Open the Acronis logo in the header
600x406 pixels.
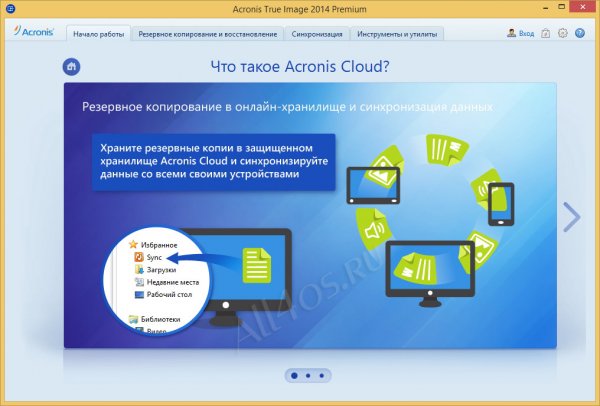click(x=33, y=31)
